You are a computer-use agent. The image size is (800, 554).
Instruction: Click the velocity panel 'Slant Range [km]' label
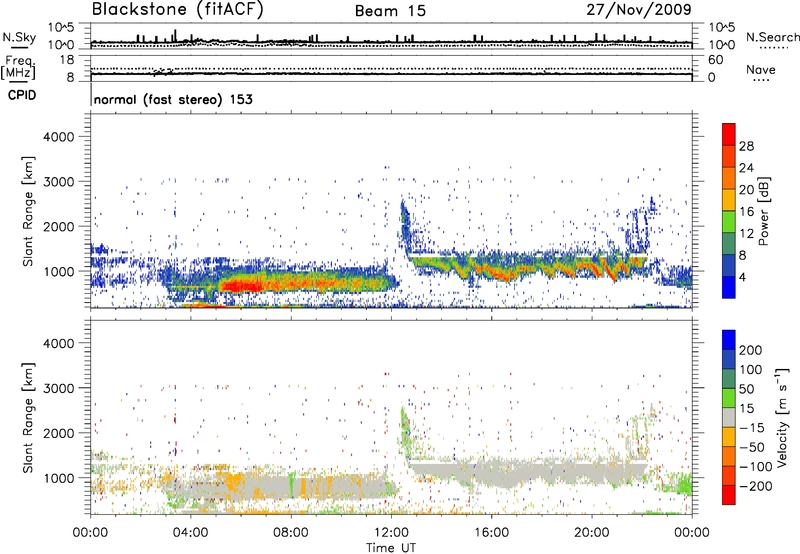pyautogui.click(x=28, y=417)
